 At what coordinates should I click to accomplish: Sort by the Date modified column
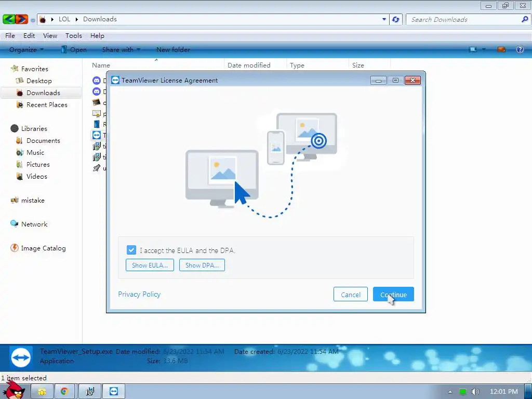click(x=249, y=65)
